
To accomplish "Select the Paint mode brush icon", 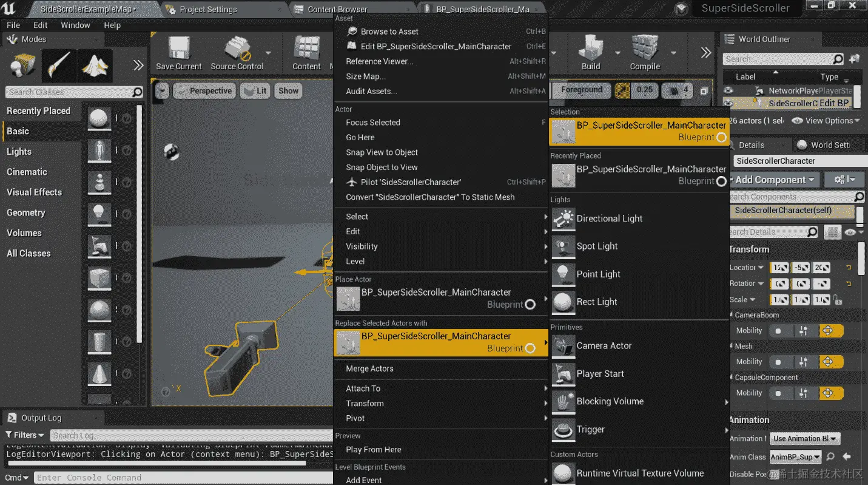I will [59, 66].
